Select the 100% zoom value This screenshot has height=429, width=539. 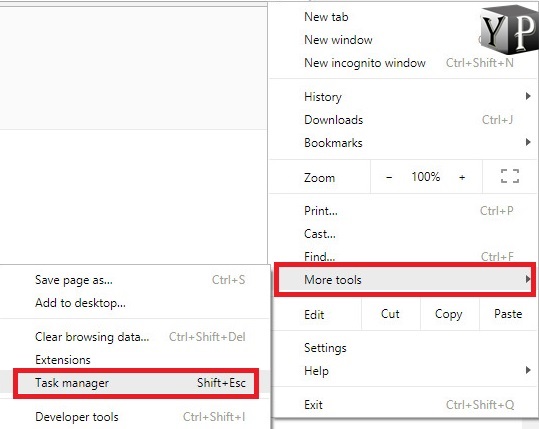[x=426, y=177]
